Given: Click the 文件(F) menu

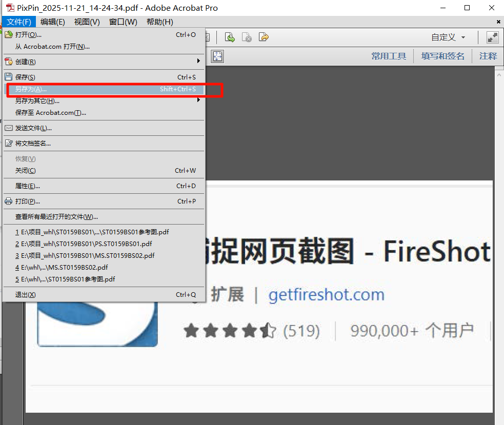Looking at the screenshot, I should coord(19,22).
